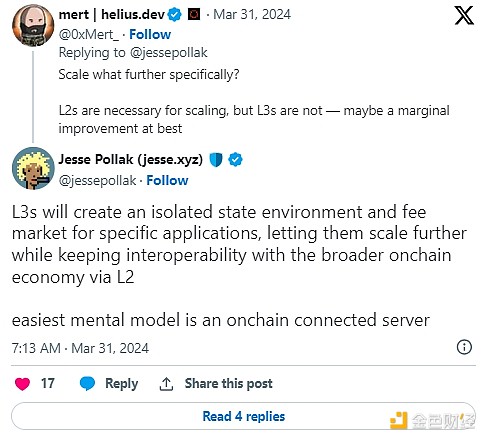The image size is (486, 440).
Task: Click the like count 17
Action: click(x=48, y=383)
